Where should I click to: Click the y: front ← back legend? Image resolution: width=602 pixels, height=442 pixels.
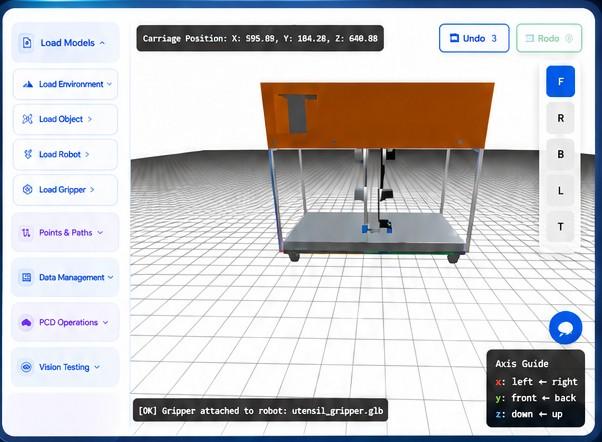[x=536, y=398]
